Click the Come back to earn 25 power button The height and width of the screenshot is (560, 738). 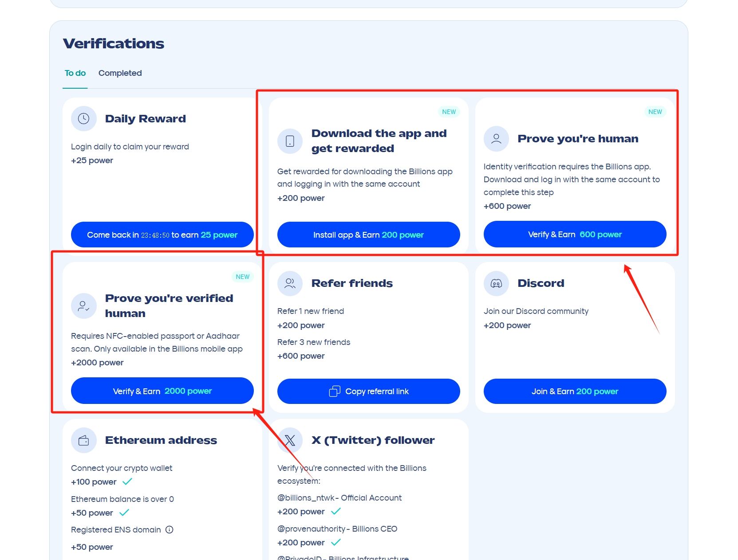click(x=162, y=235)
